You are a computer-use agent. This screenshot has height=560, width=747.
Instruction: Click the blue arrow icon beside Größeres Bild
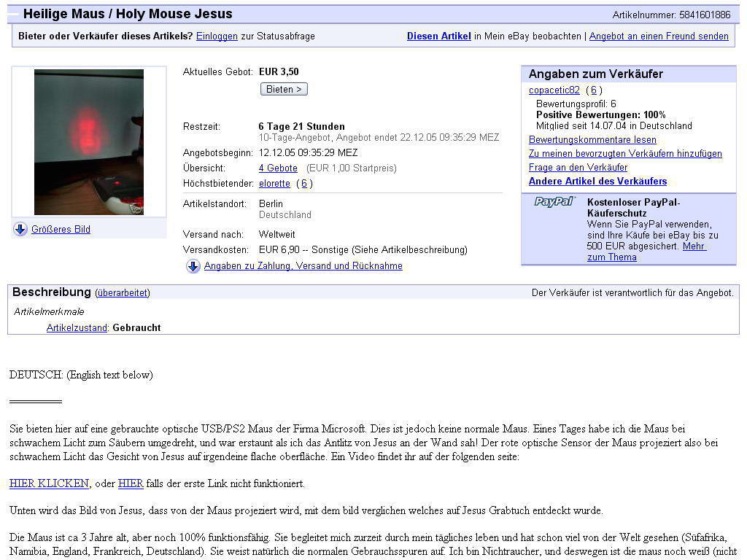[x=20, y=229]
